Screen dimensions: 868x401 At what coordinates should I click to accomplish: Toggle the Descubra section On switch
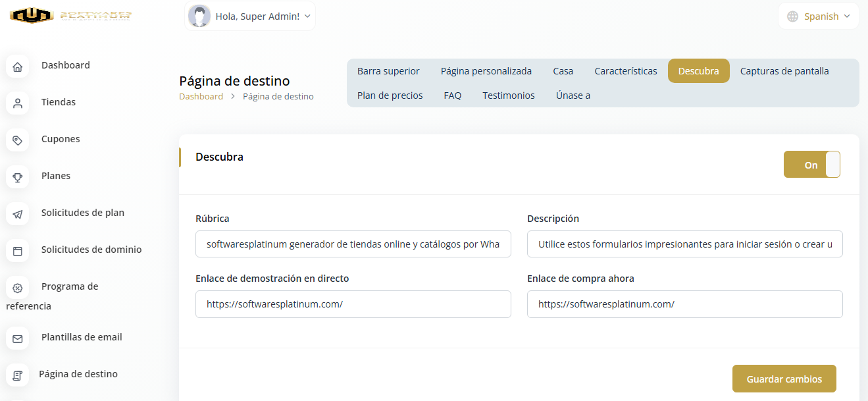tap(811, 165)
